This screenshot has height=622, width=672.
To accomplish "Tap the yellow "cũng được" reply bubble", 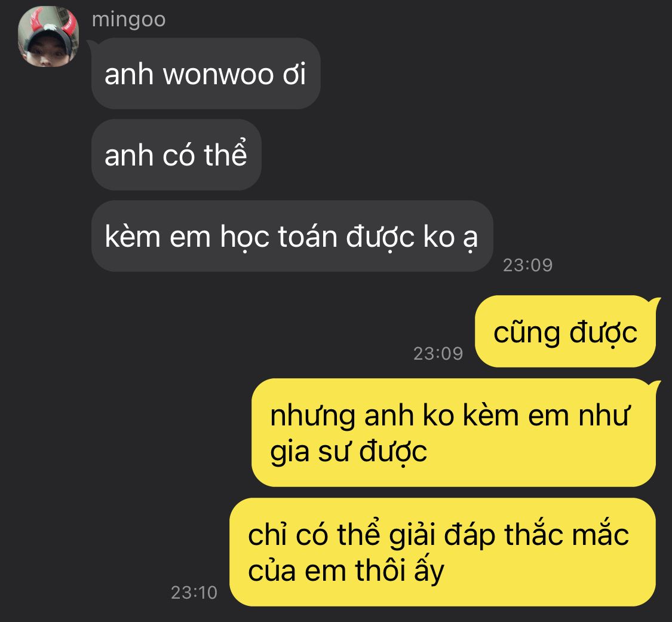I will pos(565,332).
